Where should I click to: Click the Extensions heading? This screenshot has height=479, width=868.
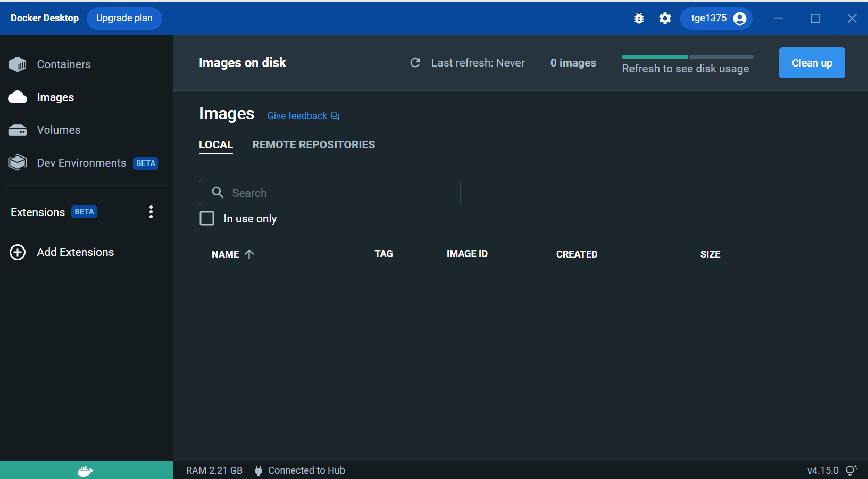click(x=38, y=212)
